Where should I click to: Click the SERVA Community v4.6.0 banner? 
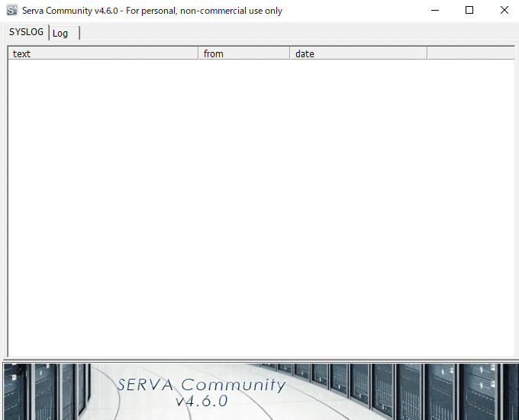coord(261,392)
